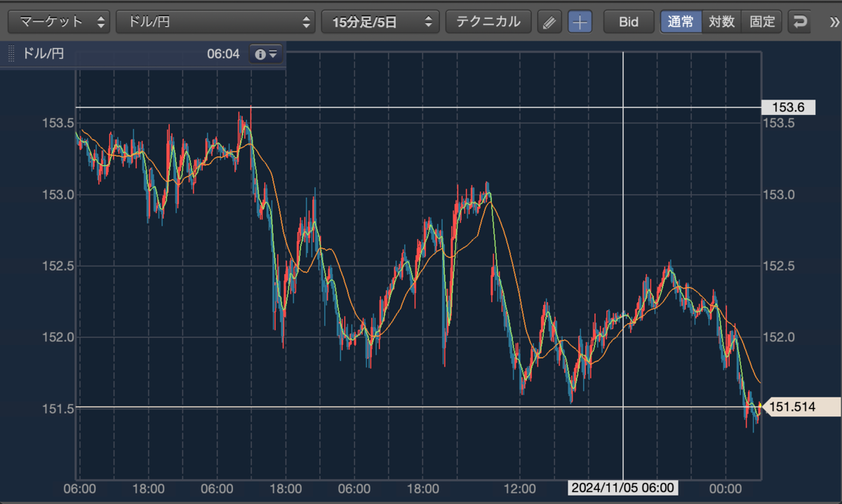Select the 固定 scale mode
Image resolution: width=842 pixels, height=504 pixels.
point(762,22)
